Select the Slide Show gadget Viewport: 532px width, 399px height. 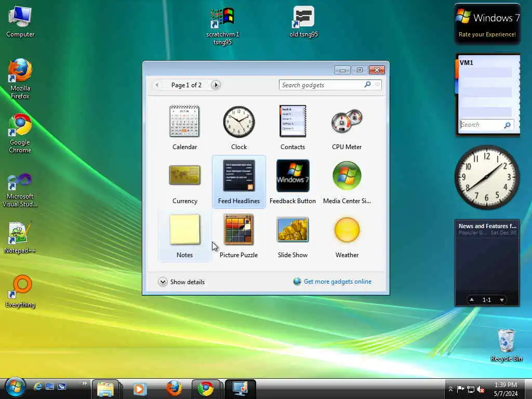pos(293,229)
